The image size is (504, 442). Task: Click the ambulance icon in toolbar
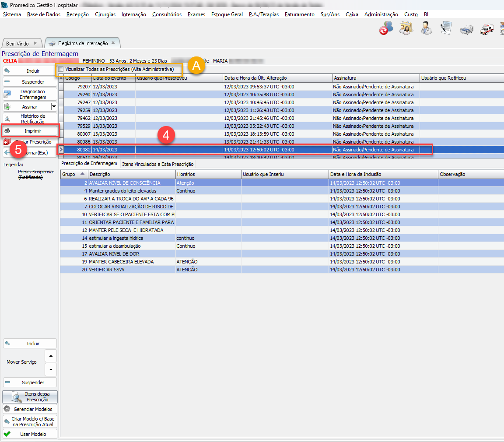coord(486,29)
